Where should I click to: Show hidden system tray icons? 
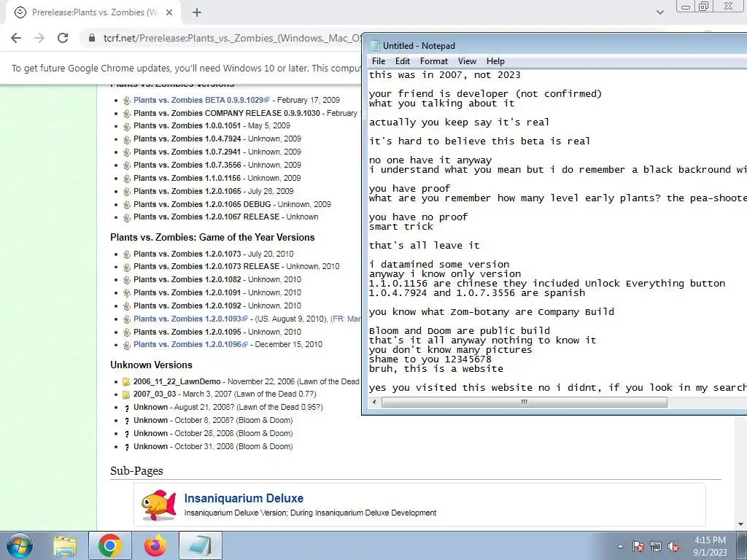pos(620,546)
